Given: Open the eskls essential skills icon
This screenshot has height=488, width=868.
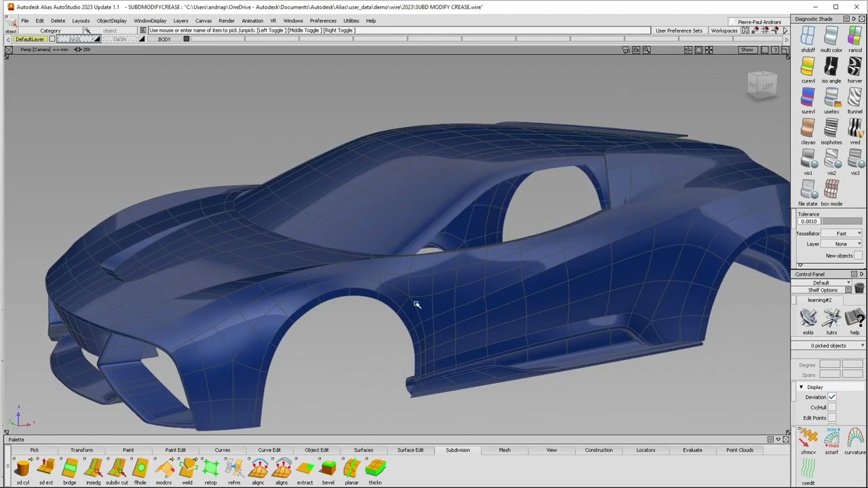Looking at the screenshot, I should [x=808, y=318].
